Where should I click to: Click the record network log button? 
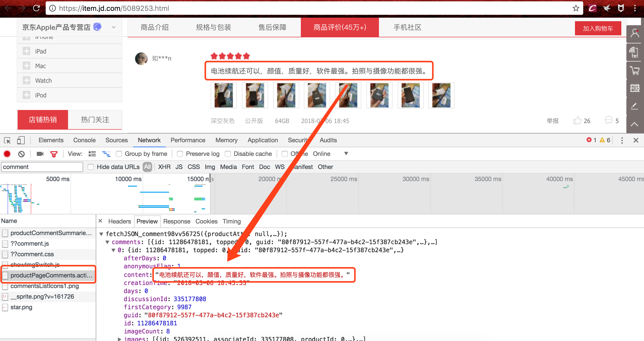click(7, 154)
